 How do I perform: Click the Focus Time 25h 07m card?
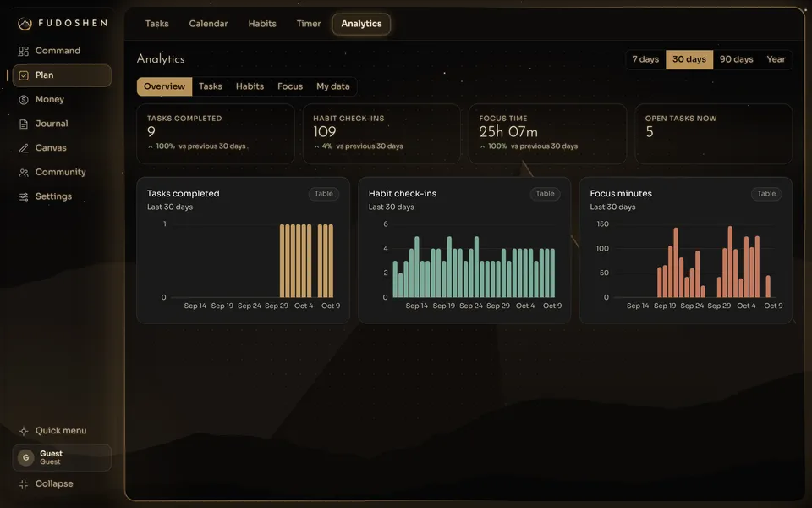click(547, 135)
